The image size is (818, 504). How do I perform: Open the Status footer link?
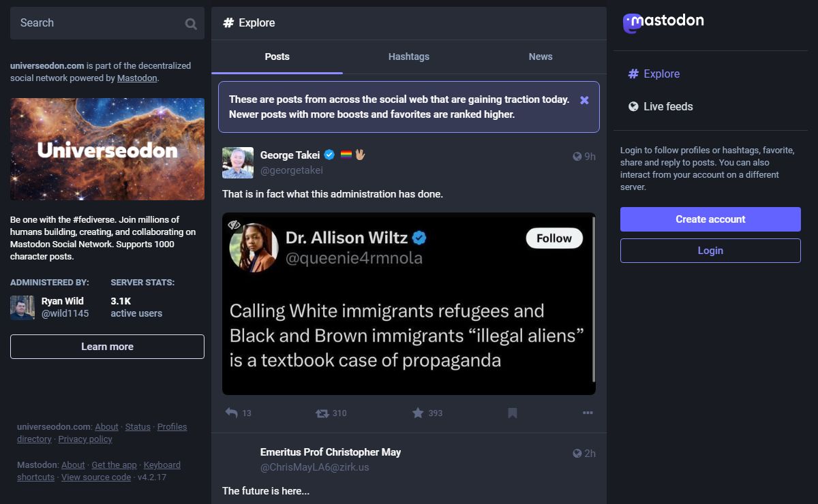click(x=138, y=427)
